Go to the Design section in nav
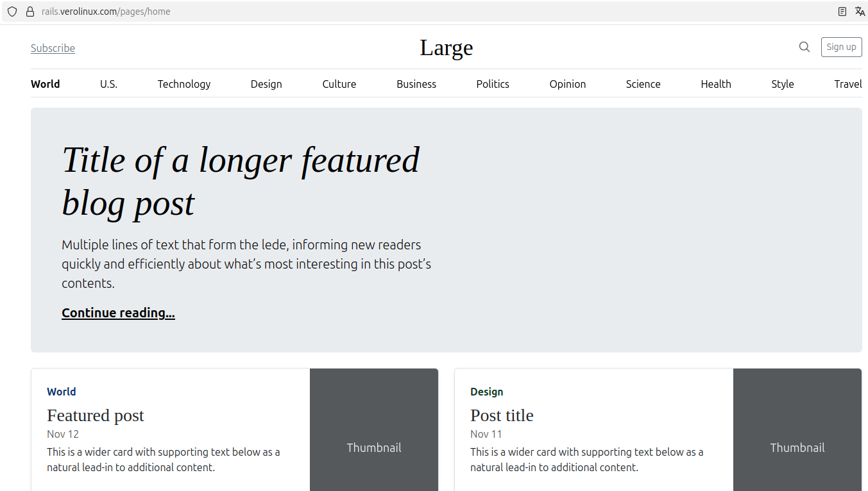 coord(266,84)
